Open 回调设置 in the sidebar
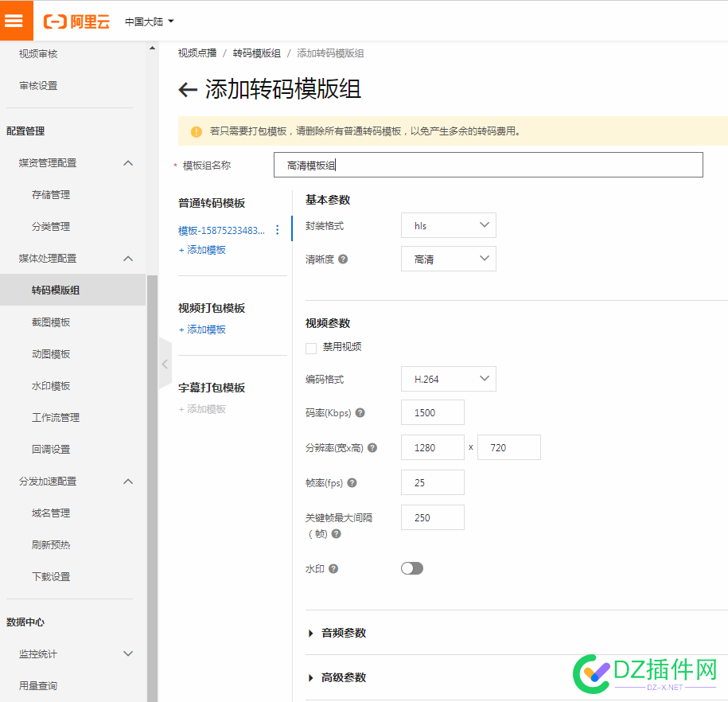The height and width of the screenshot is (702, 728). (x=51, y=449)
